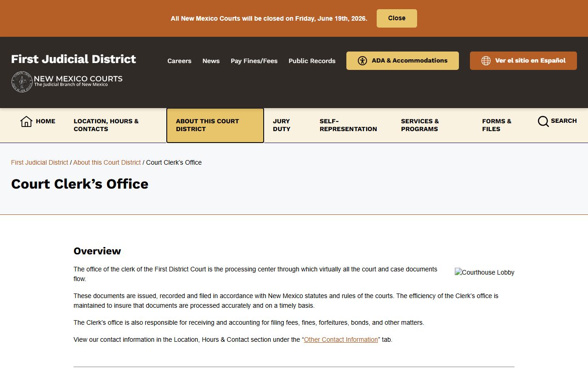Open the Self-Representation menu

click(x=348, y=125)
